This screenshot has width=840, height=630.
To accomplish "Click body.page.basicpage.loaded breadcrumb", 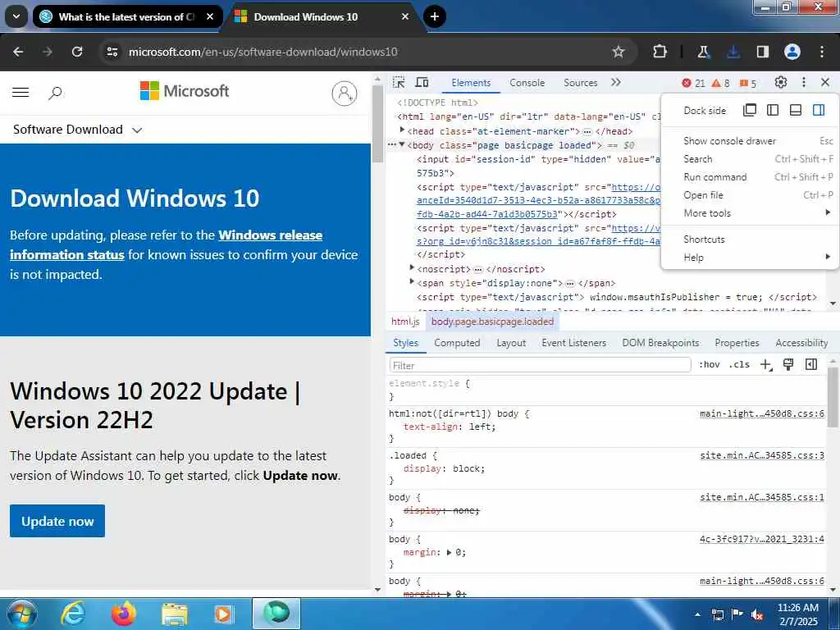I will point(492,322).
